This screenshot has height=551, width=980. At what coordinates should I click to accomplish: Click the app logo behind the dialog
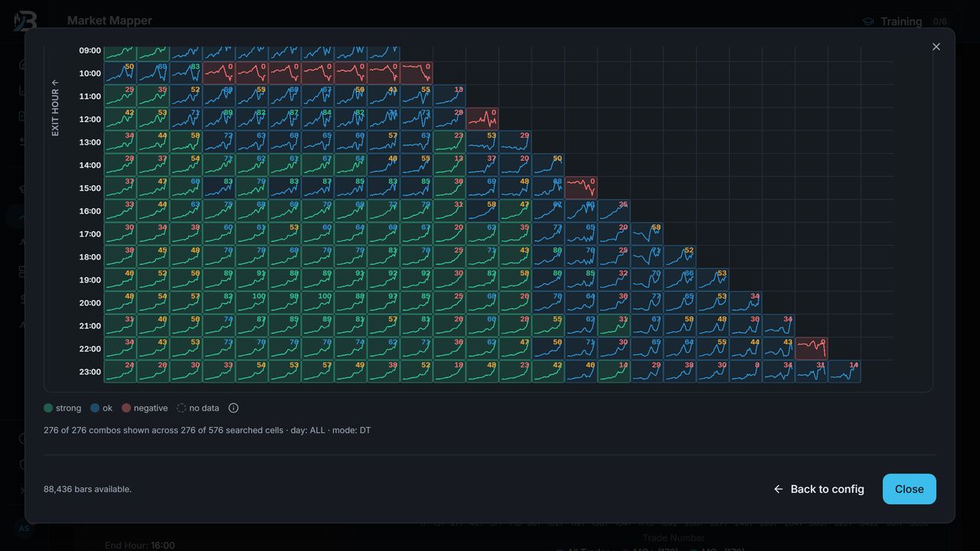[x=24, y=21]
